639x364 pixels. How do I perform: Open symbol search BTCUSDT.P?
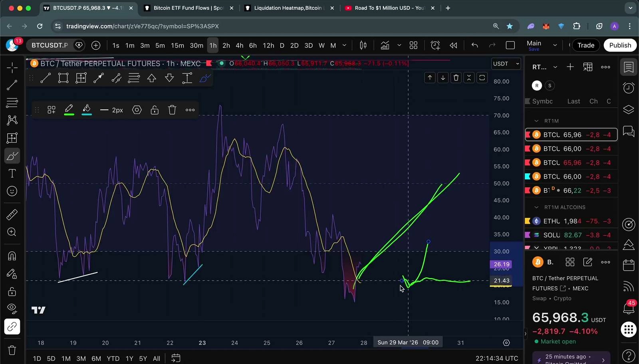tap(50, 45)
